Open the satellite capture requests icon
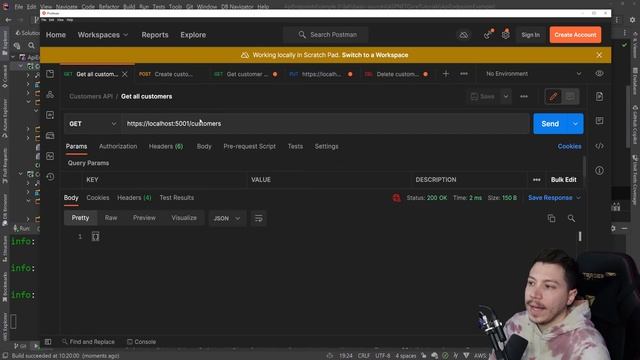The image size is (640, 360). [488, 35]
